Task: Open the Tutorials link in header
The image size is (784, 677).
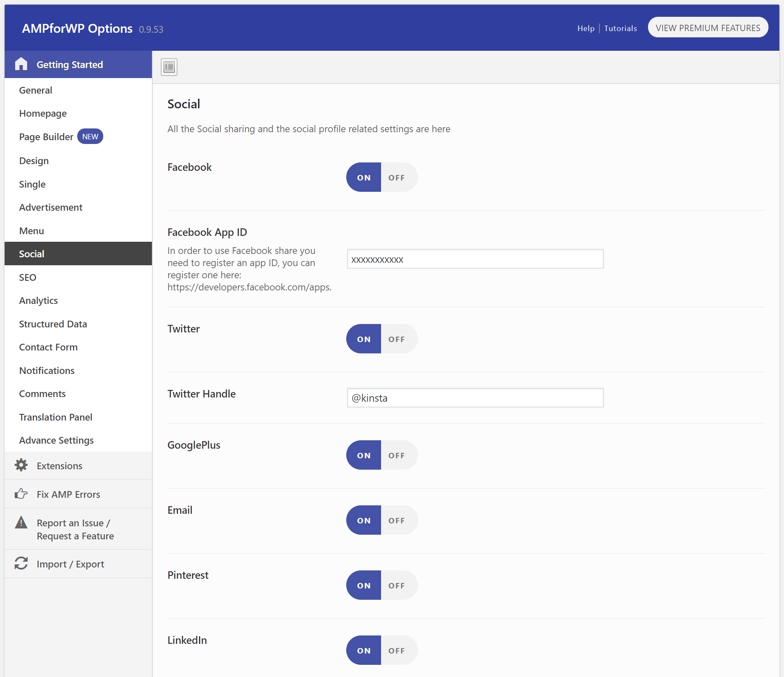Action: click(620, 28)
